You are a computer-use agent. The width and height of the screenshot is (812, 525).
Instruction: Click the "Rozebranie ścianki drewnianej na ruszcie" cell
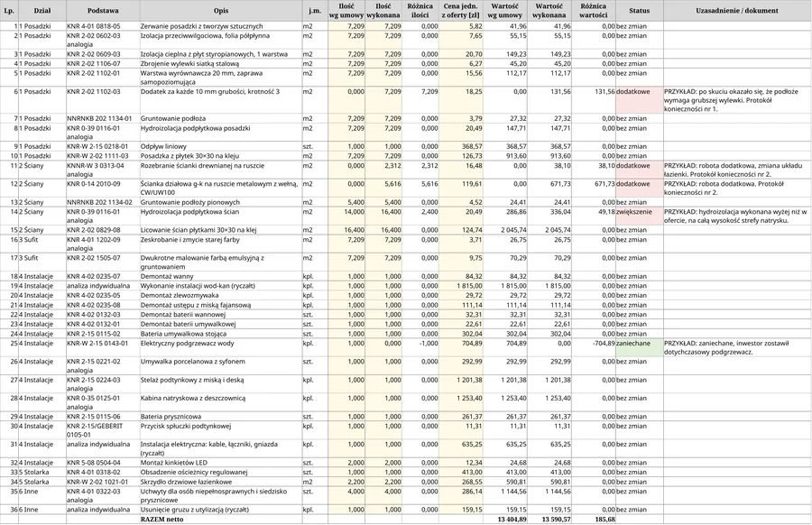point(221,170)
